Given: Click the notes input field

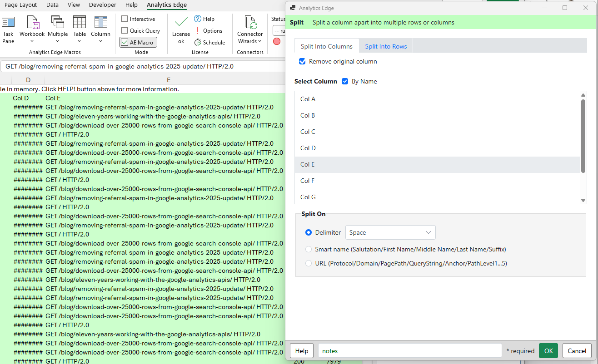Looking at the screenshot, I should click(x=409, y=350).
